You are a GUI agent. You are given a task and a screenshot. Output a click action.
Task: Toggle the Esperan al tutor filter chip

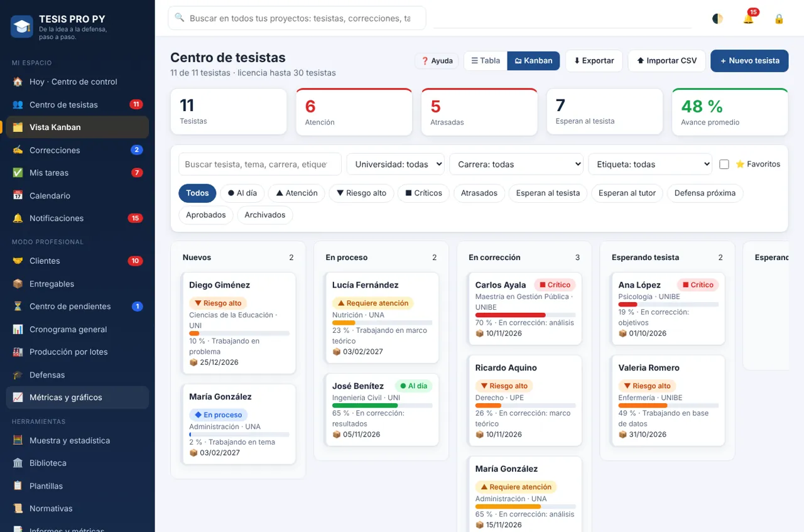627,193
